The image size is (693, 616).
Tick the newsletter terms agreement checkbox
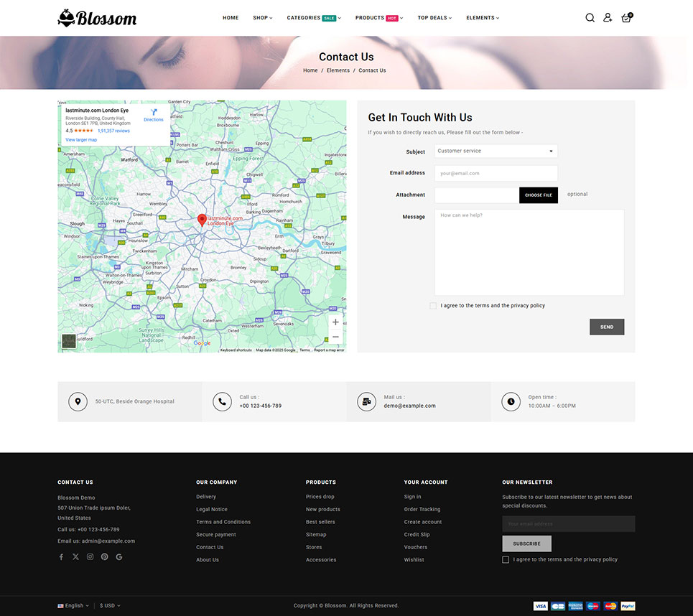(x=506, y=559)
